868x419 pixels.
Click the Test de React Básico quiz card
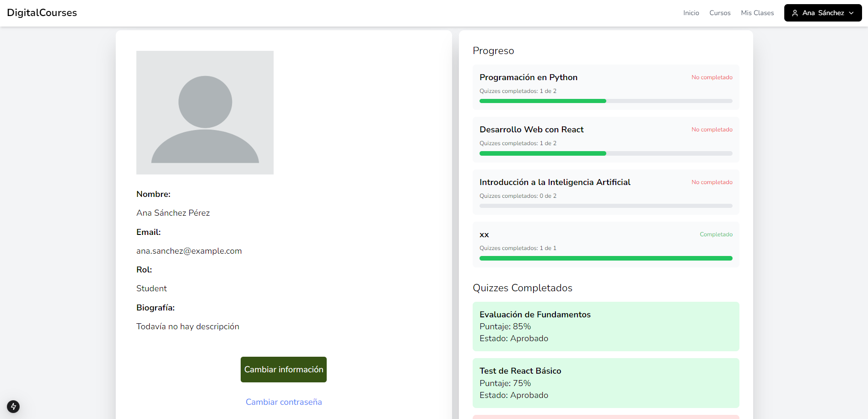point(605,382)
